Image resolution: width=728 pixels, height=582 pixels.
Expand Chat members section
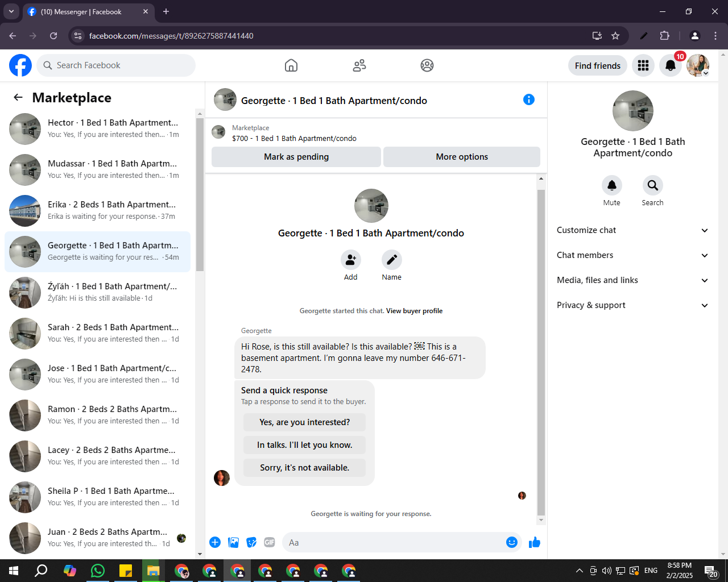click(632, 255)
